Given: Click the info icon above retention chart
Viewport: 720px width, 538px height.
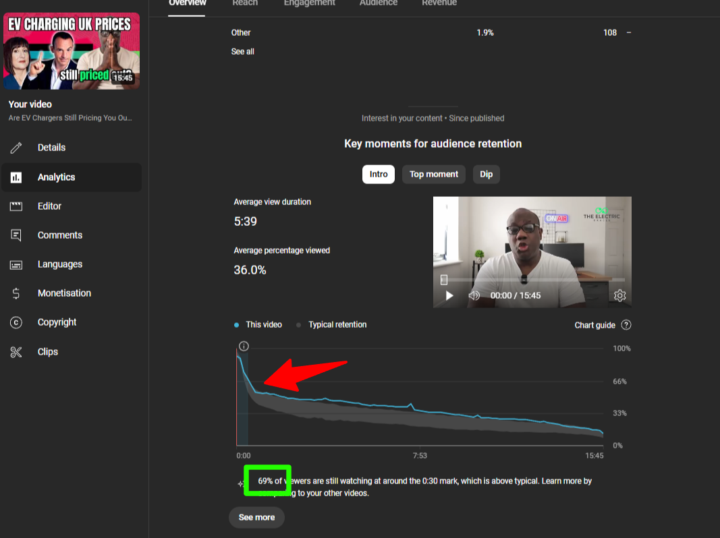Looking at the screenshot, I should (244, 346).
